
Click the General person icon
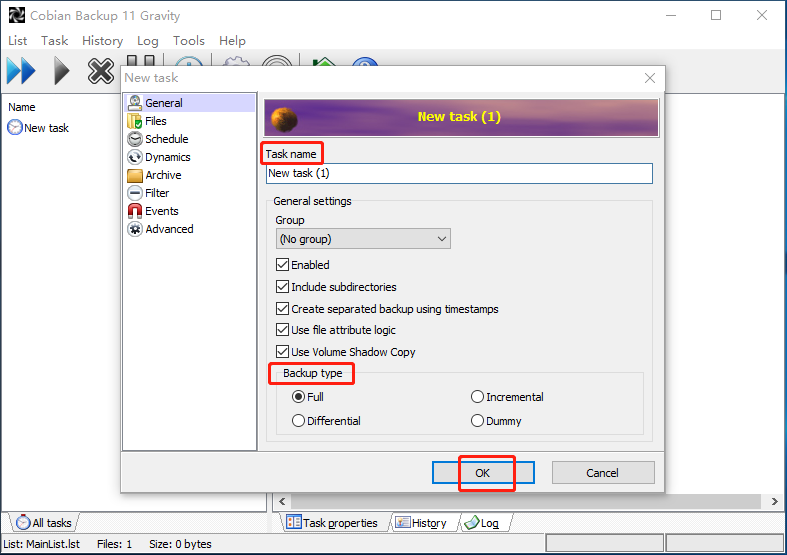coord(135,103)
